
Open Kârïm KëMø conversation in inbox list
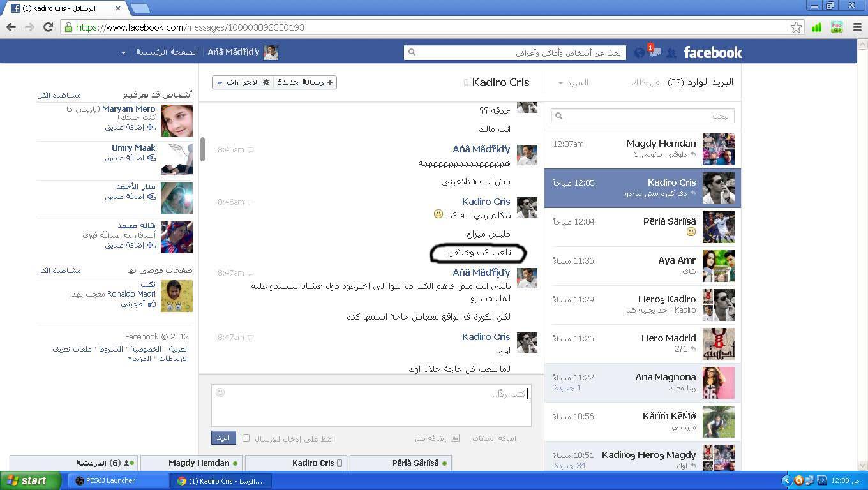[x=643, y=422]
